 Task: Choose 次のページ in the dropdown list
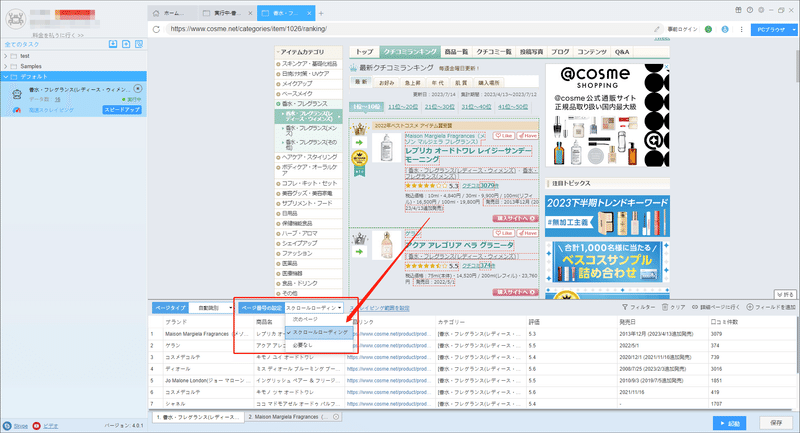click(x=319, y=319)
